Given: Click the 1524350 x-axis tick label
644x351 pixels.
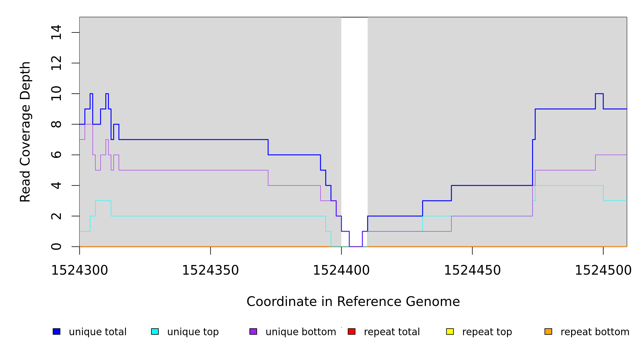Looking at the screenshot, I should tap(210, 270).
